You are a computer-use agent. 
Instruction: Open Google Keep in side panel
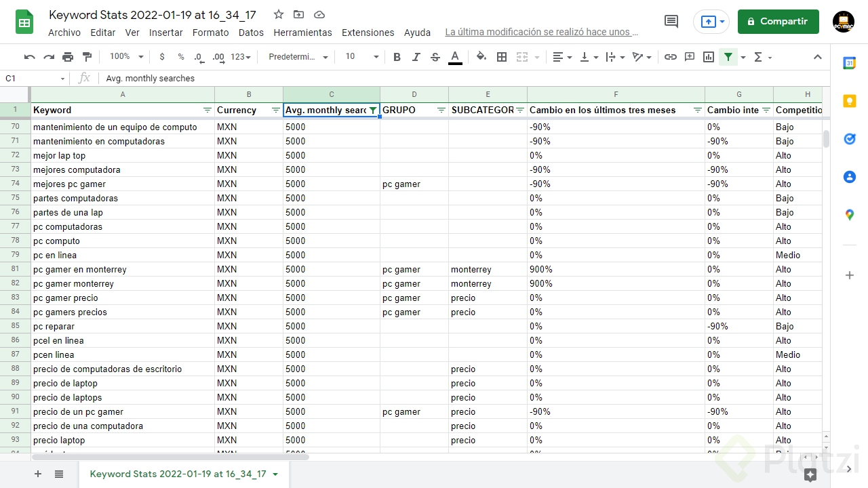pyautogui.click(x=849, y=102)
